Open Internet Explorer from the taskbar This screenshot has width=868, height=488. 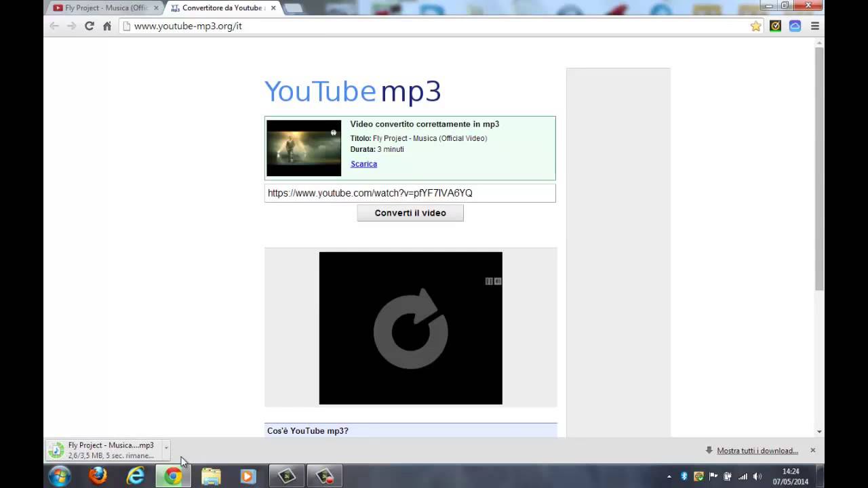click(136, 476)
